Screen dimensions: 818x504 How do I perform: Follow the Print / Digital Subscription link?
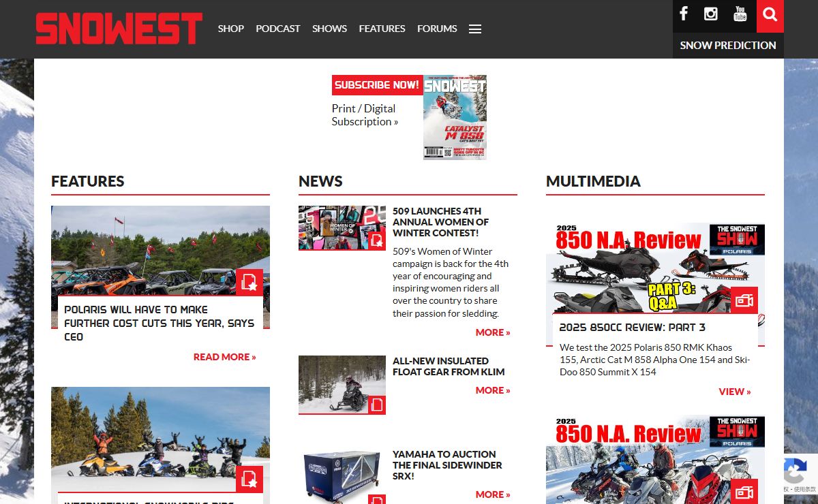pos(365,115)
